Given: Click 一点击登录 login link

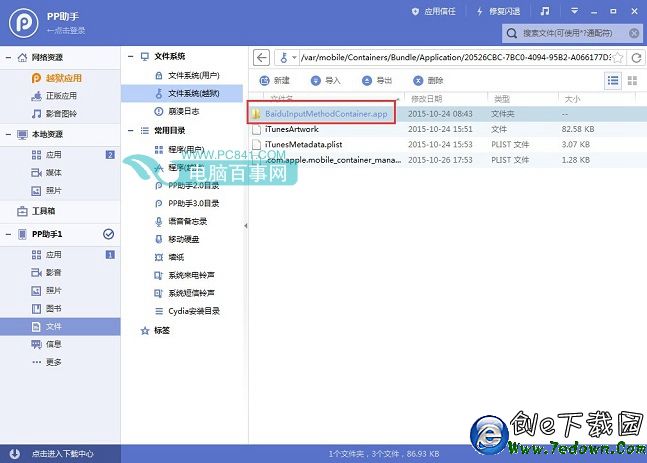Looking at the screenshot, I should (x=66, y=31).
